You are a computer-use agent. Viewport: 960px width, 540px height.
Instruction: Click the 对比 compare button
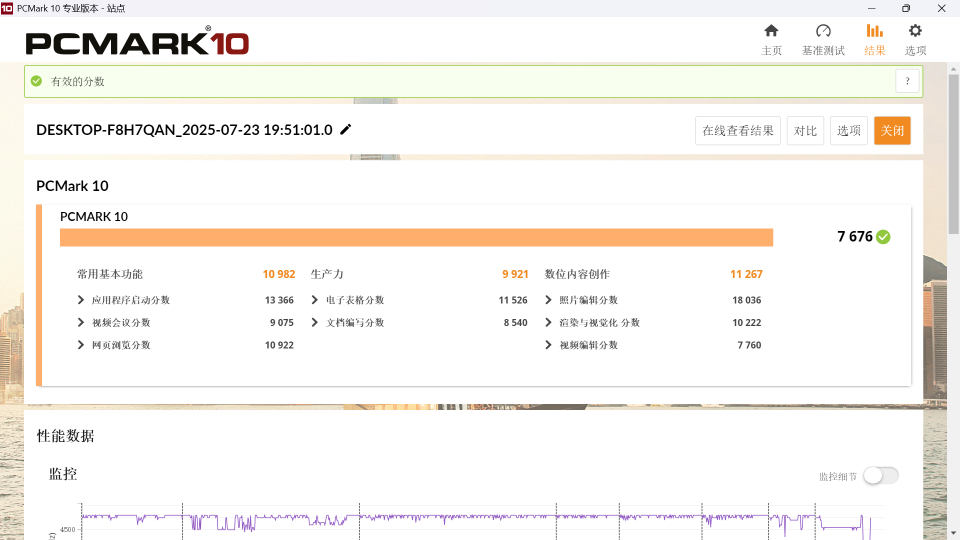click(805, 130)
